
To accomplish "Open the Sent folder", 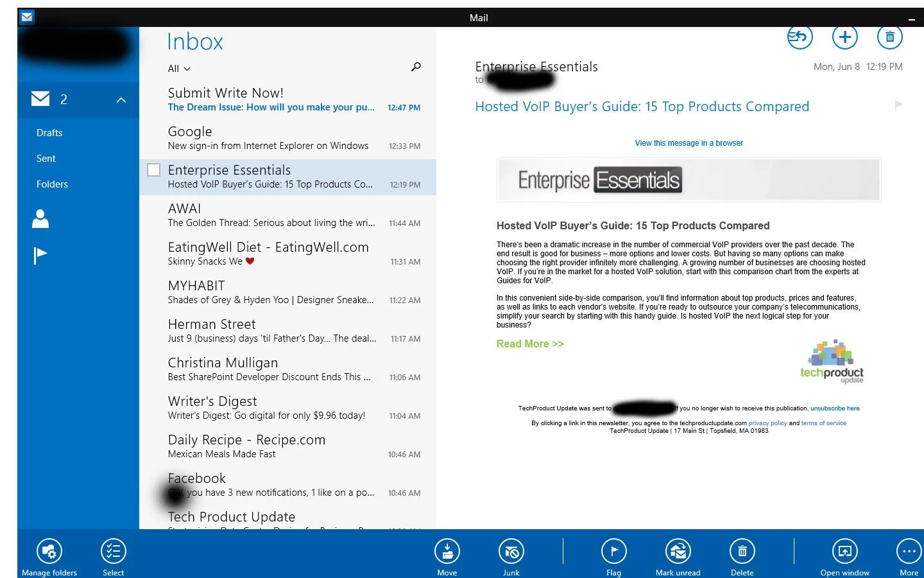I will (46, 158).
